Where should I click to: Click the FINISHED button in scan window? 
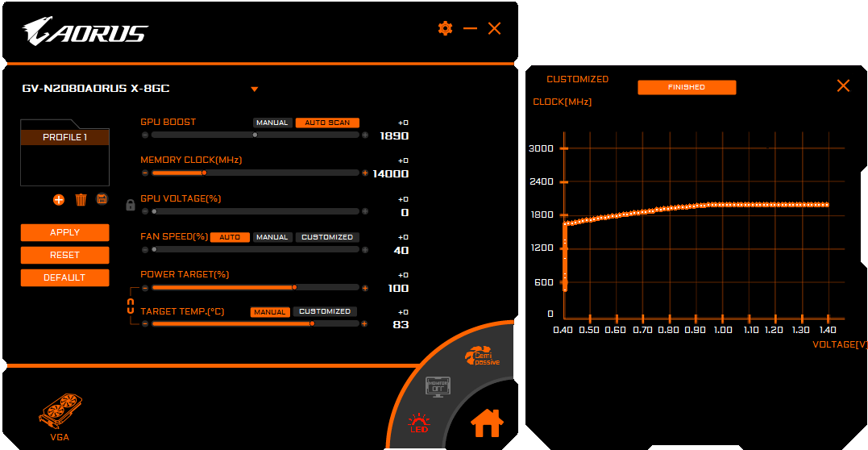687,87
